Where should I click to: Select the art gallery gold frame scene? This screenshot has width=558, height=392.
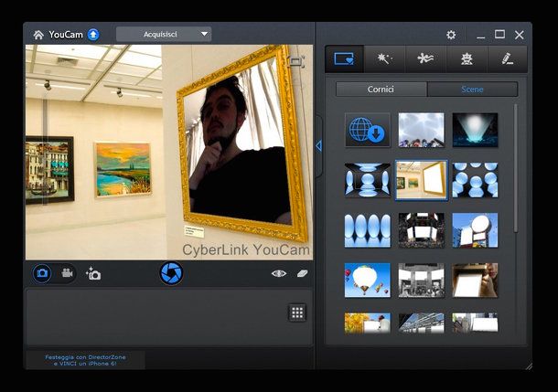coord(422,180)
